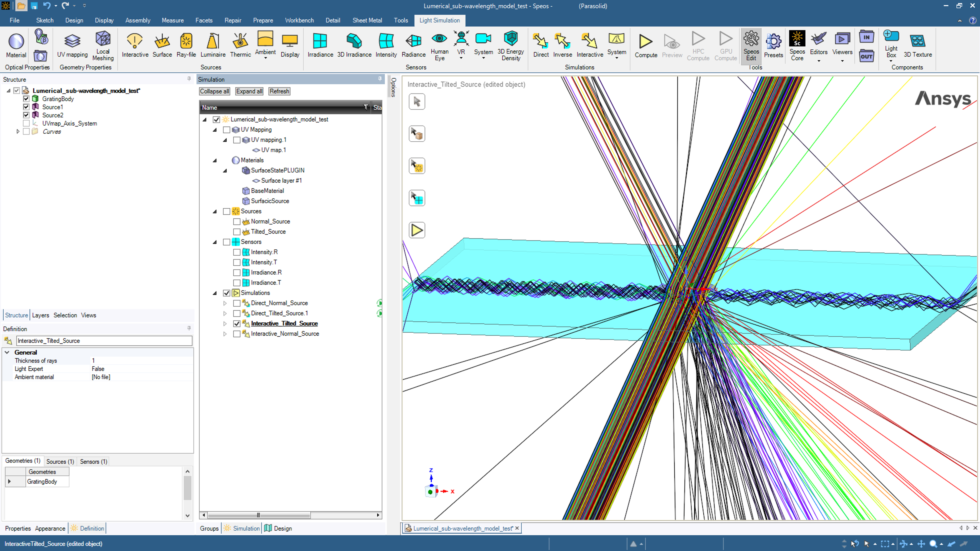Open the Local Meshing tool
The image size is (980, 551).
click(x=103, y=46)
